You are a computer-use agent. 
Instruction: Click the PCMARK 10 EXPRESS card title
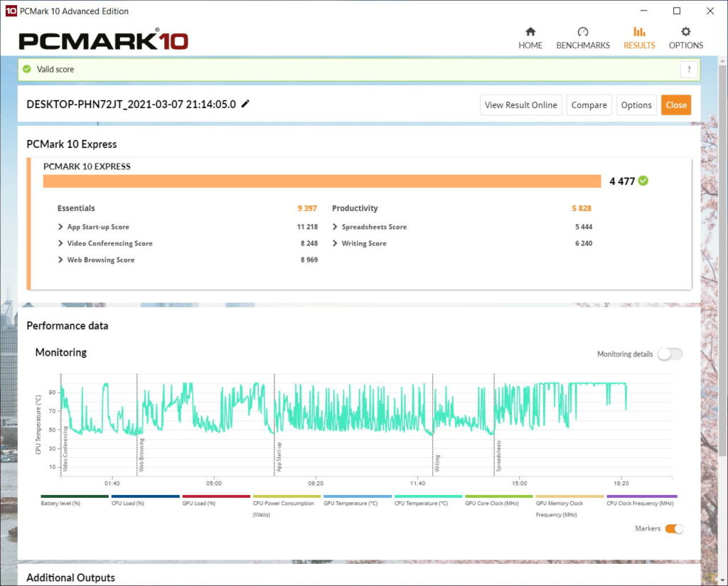pyautogui.click(x=87, y=166)
